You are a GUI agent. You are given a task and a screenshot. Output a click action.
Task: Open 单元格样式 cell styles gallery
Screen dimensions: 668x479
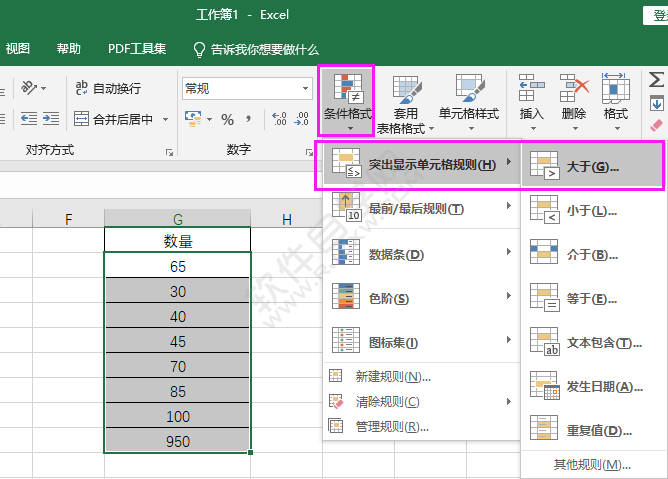pyautogui.click(x=469, y=91)
